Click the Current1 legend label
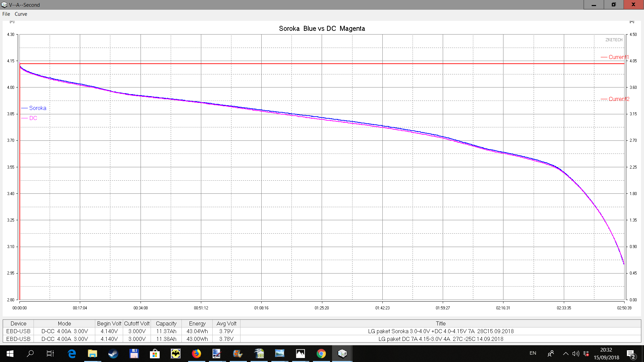 618,57
